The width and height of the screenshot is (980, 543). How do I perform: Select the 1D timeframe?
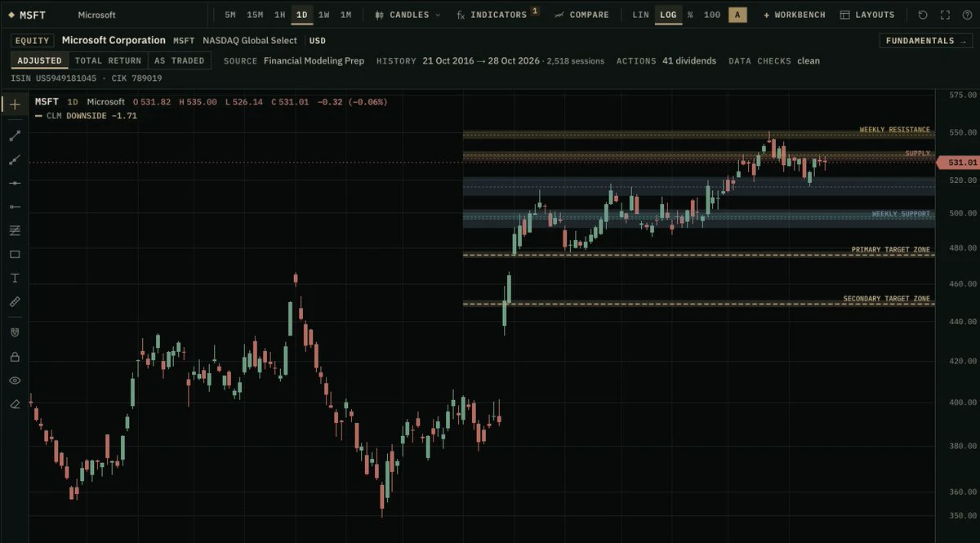coord(302,15)
